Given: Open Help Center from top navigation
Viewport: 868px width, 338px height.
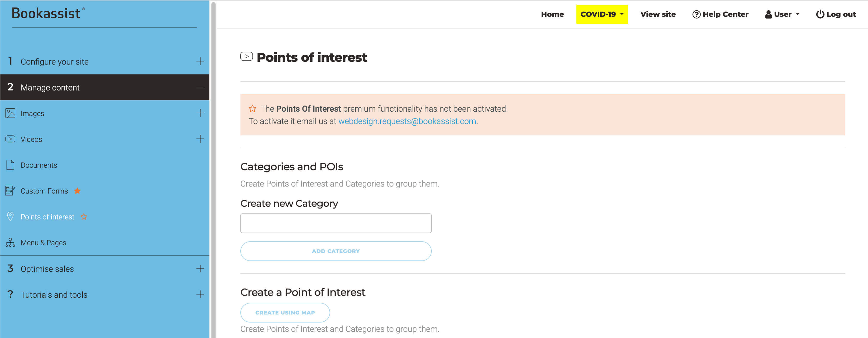Looking at the screenshot, I should (x=720, y=14).
